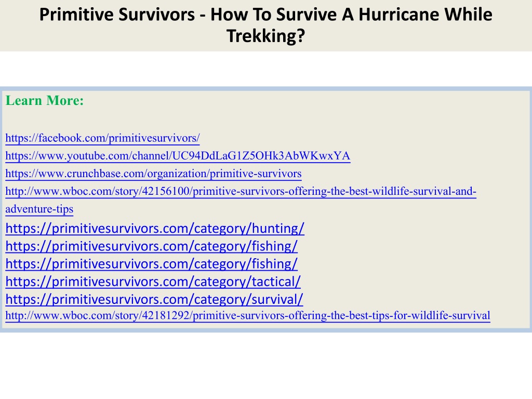The height and width of the screenshot is (399, 532).
Task: Open the primitivesurvivors.com category/survival link
Action: point(154,299)
